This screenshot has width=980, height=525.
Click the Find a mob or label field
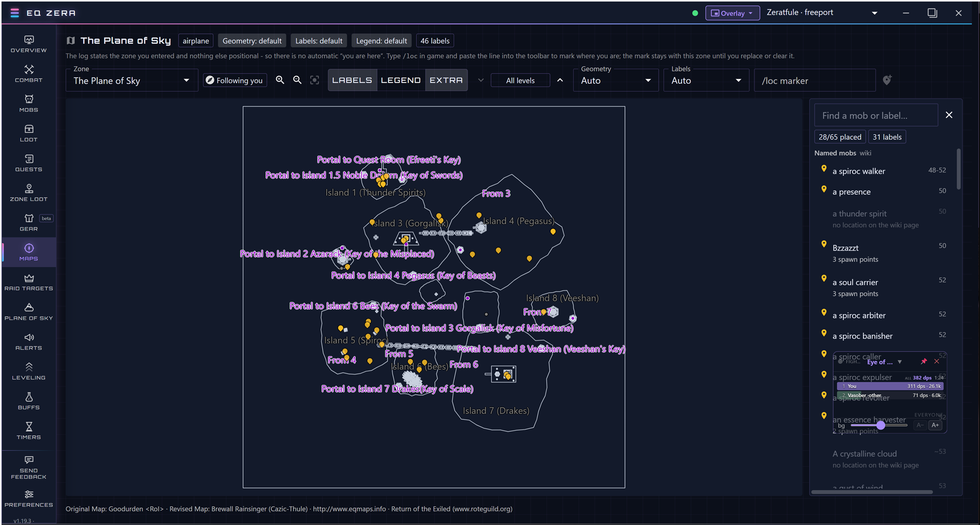[x=876, y=115]
